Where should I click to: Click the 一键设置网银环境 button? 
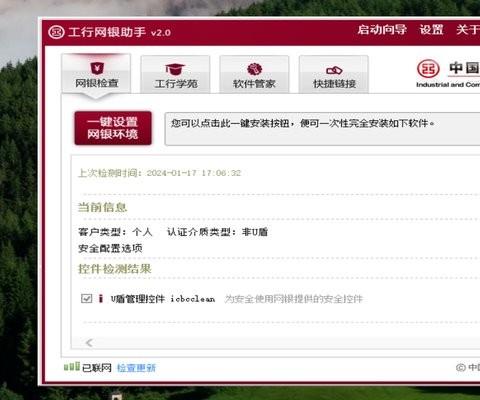[x=113, y=128]
